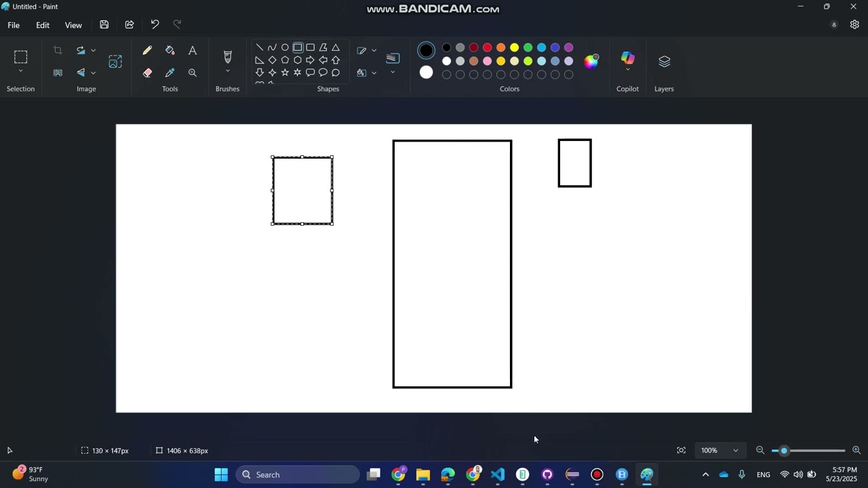Open the image resize and skew icon

coord(115,61)
